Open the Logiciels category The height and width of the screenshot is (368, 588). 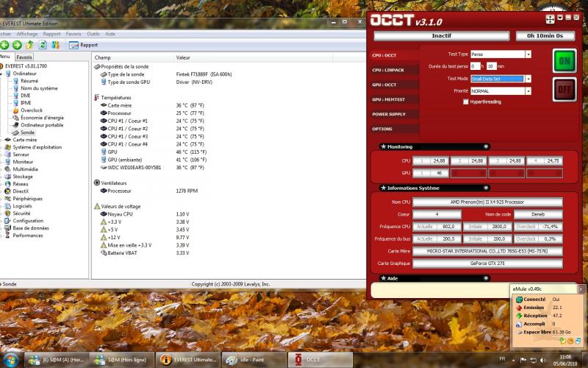tap(22, 206)
